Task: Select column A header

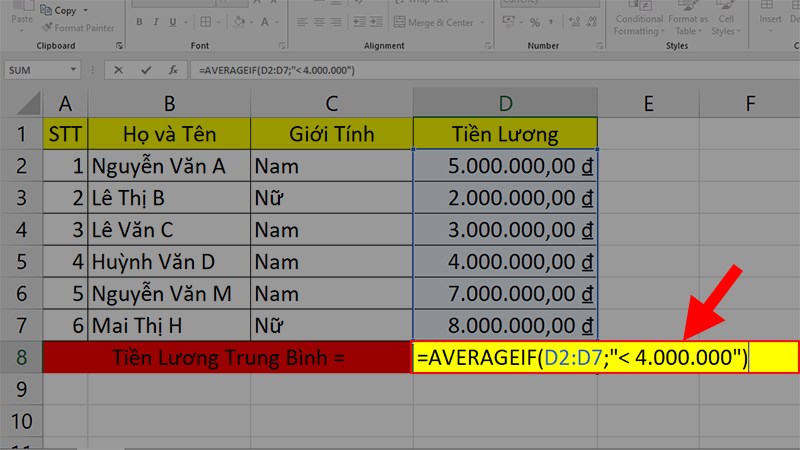Action: point(65,104)
